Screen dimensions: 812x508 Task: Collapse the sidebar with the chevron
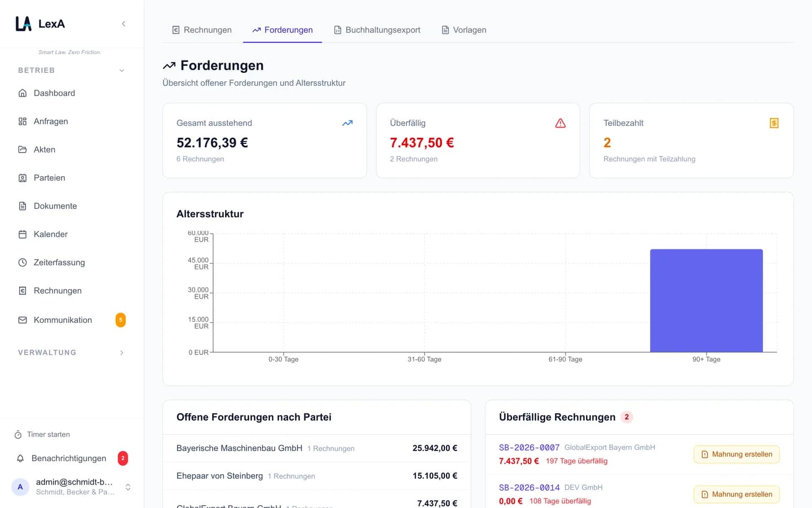click(x=123, y=24)
